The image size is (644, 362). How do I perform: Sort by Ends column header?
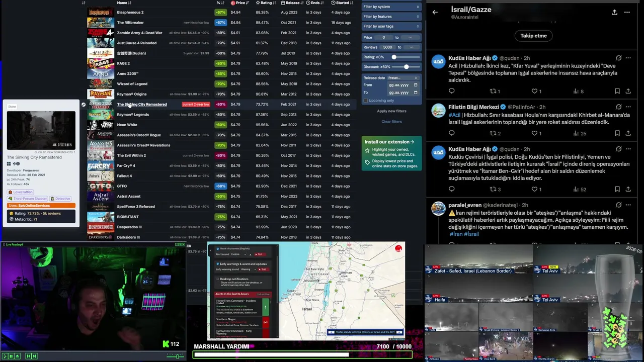click(x=315, y=3)
